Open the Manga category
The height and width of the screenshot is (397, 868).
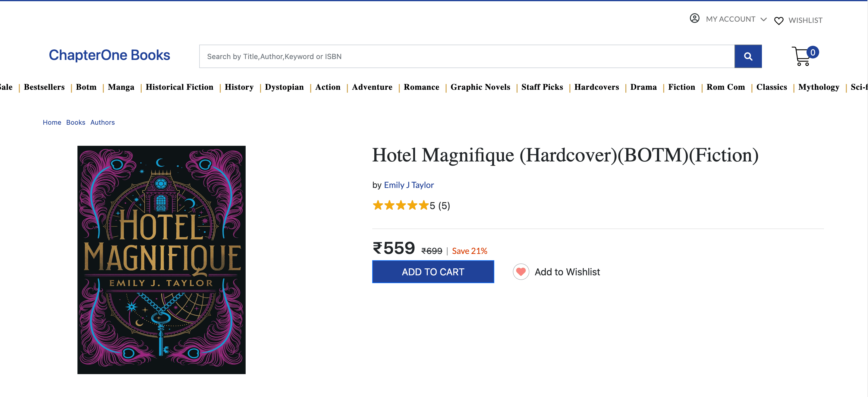(121, 87)
